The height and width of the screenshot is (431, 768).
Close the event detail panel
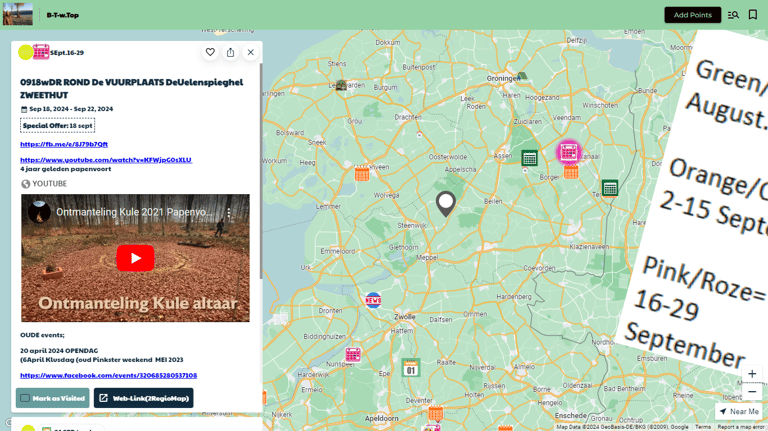tap(251, 52)
